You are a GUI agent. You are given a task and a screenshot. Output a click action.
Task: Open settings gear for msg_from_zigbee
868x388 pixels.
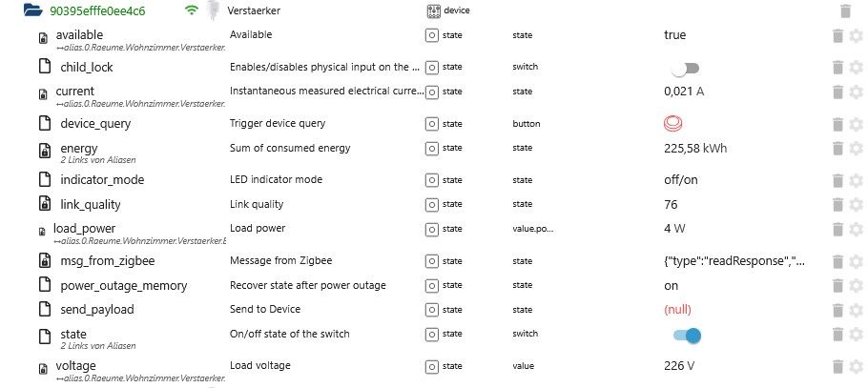point(856,260)
